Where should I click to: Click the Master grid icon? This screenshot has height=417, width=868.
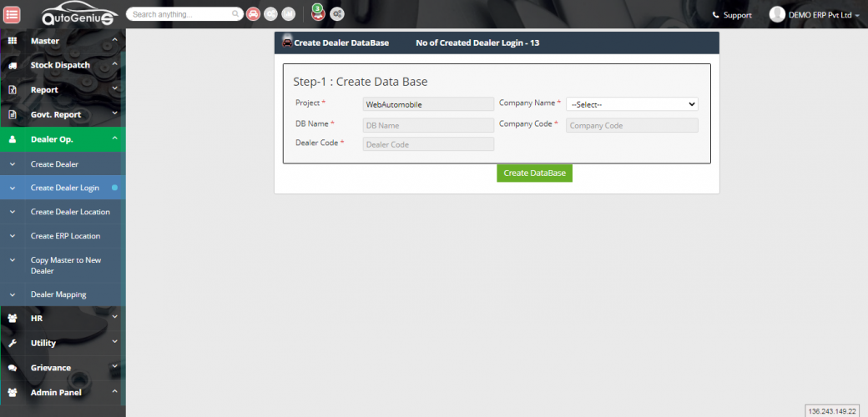click(x=13, y=41)
